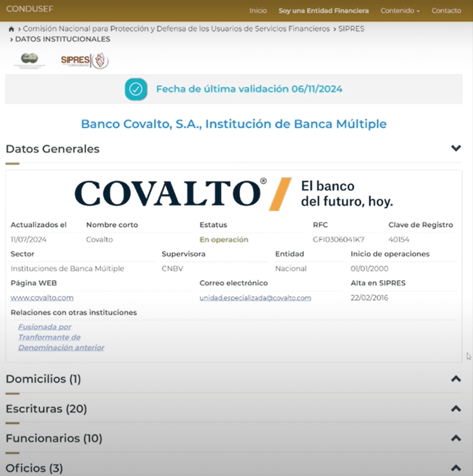The width and height of the screenshot is (473, 476).
Task: Collapse the Datos Generales section
Action: [455, 148]
